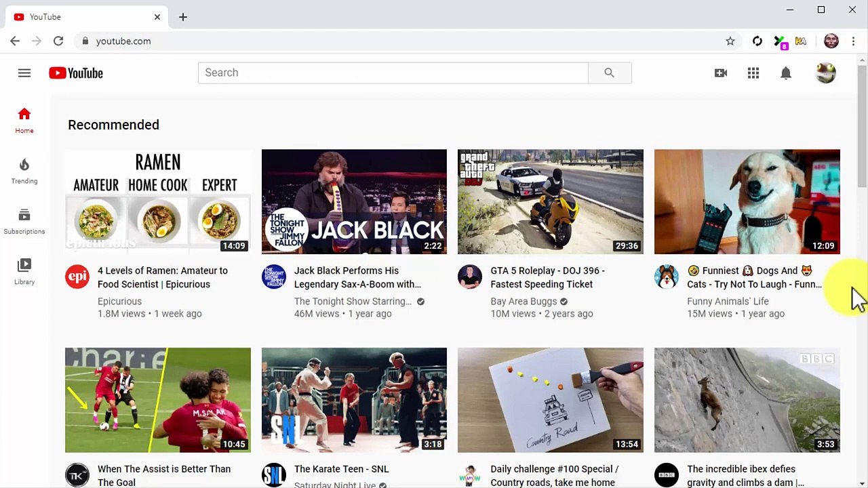
Task: Open the YouTube apps grid
Action: point(753,73)
